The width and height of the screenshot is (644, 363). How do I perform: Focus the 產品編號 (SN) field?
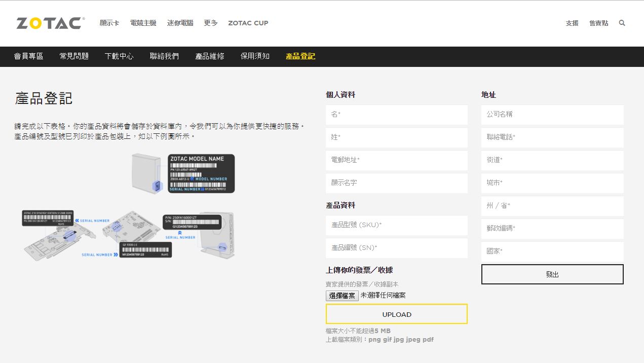pyautogui.click(x=397, y=248)
